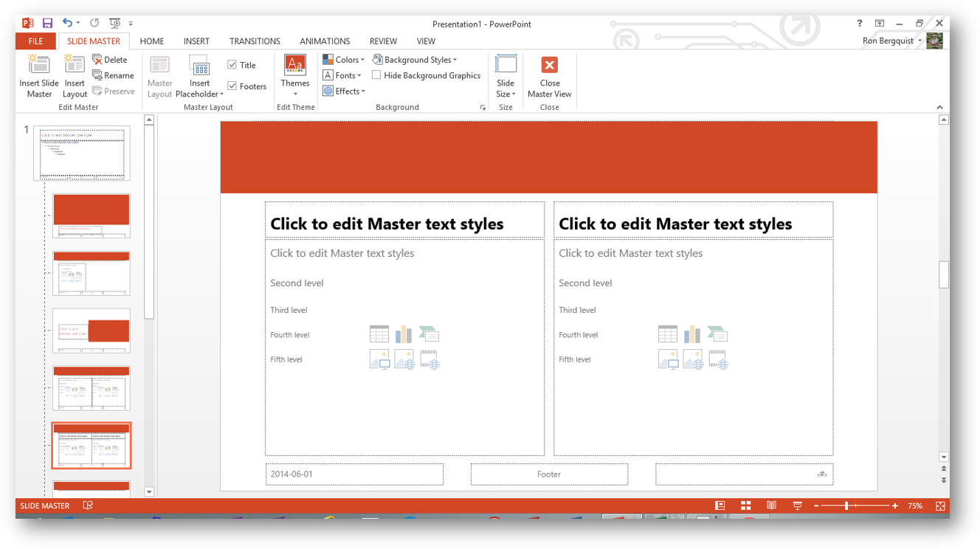Click the main editing vertical scrollbar thumb
980x549 pixels.
coord(943,274)
